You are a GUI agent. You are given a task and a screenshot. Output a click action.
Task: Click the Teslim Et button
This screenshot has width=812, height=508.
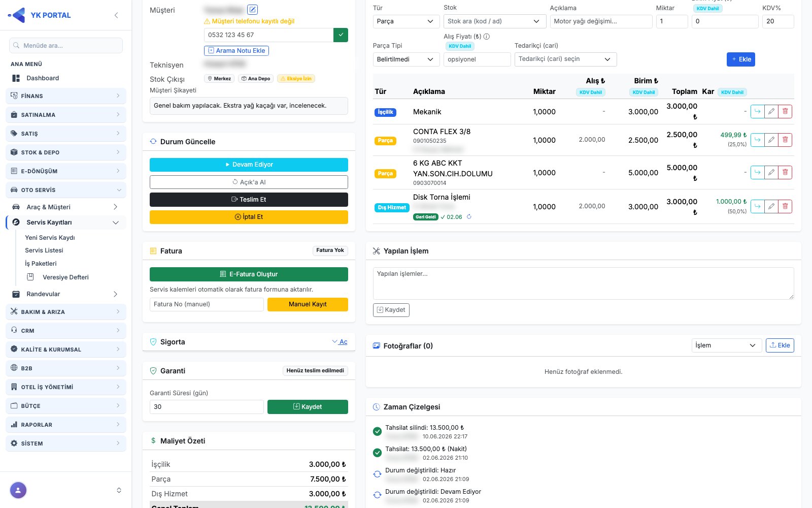[249, 200]
